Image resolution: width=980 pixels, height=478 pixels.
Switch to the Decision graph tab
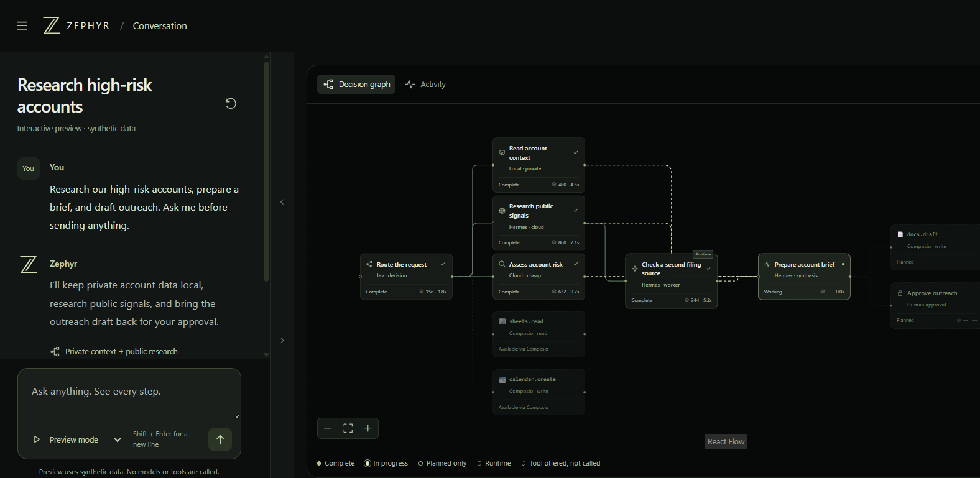(x=356, y=85)
